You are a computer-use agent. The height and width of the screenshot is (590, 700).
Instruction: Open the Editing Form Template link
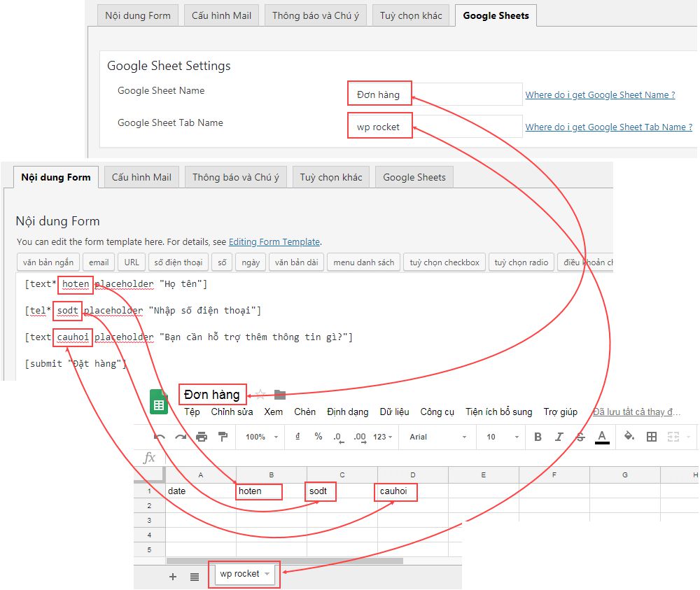coord(274,241)
